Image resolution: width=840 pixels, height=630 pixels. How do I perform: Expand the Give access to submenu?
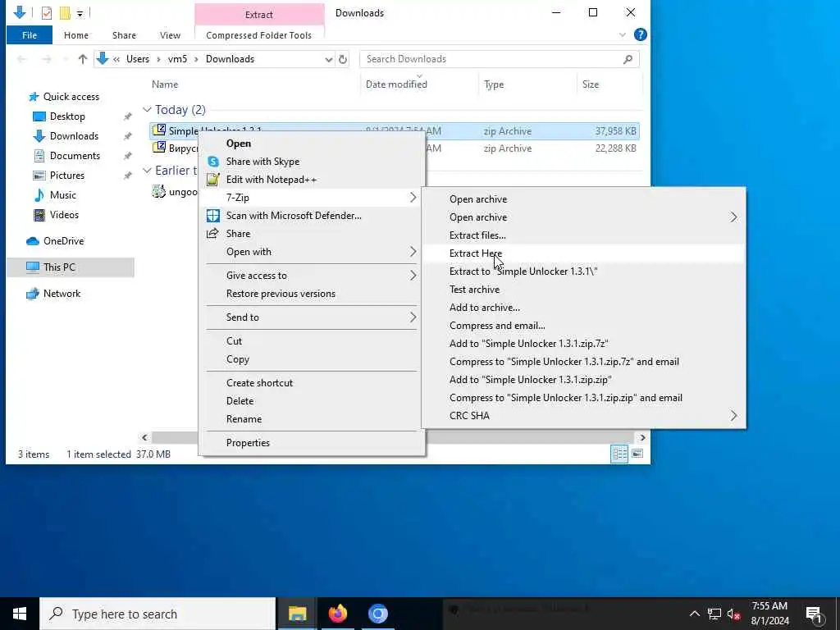pyautogui.click(x=413, y=276)
